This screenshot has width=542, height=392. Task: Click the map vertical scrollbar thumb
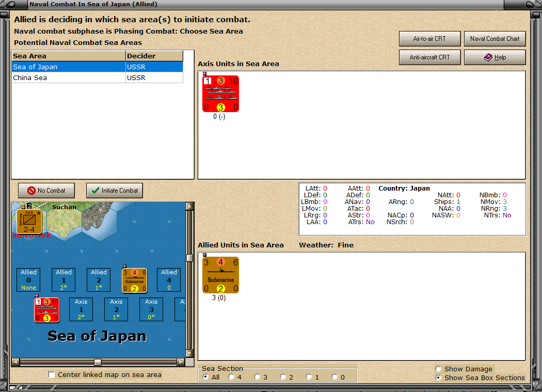[189, 258]
